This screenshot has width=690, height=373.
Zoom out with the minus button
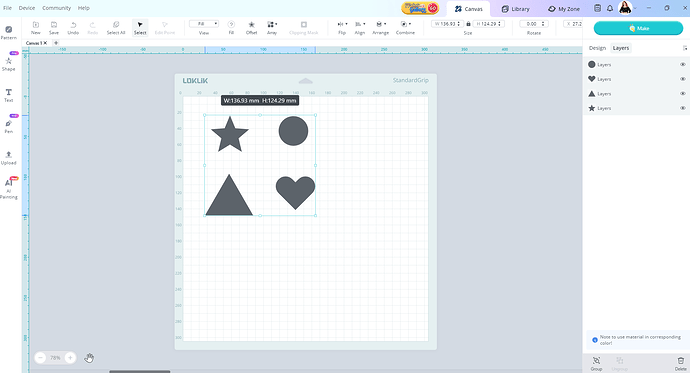coord(40,358)
